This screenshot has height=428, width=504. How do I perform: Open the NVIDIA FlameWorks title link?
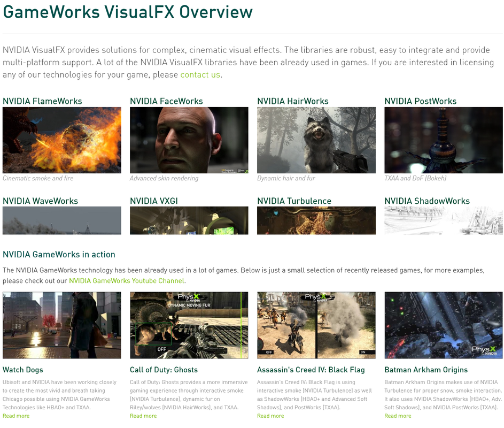coord(42,101)
